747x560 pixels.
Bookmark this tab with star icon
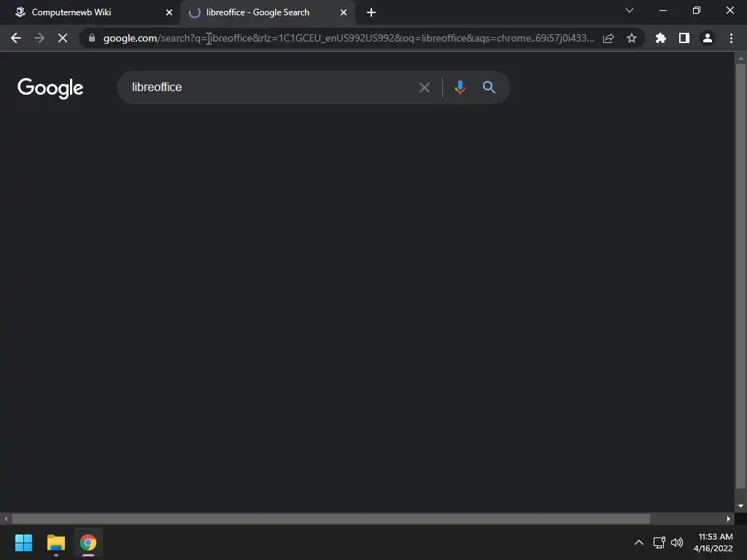[632, 38]
